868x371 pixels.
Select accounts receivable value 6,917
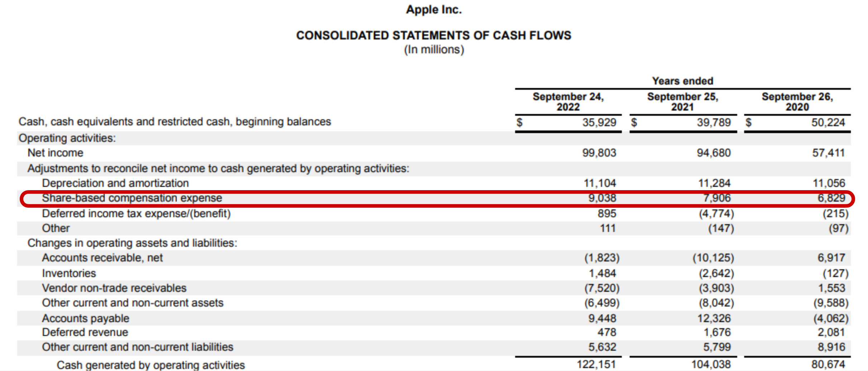point(831,258)
